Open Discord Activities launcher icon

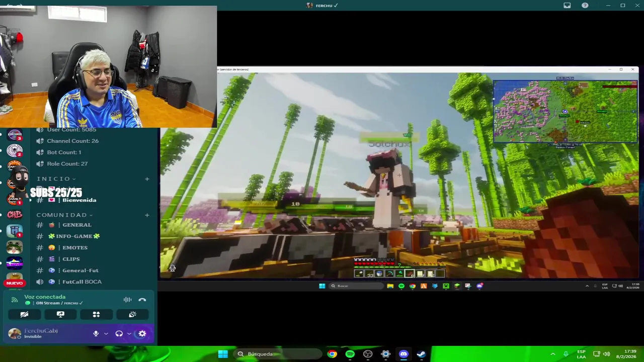[96, 314]
